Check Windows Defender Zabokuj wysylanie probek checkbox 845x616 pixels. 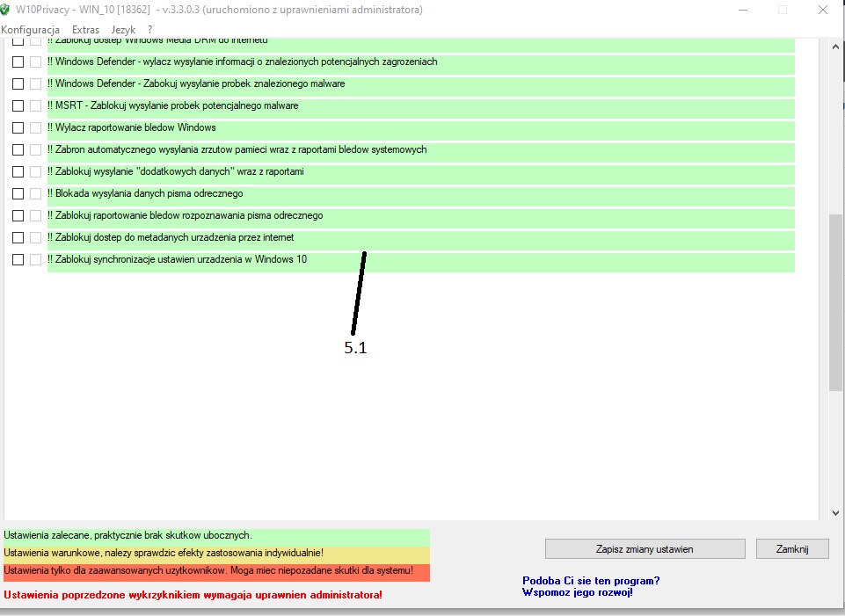tap(18, 84)
